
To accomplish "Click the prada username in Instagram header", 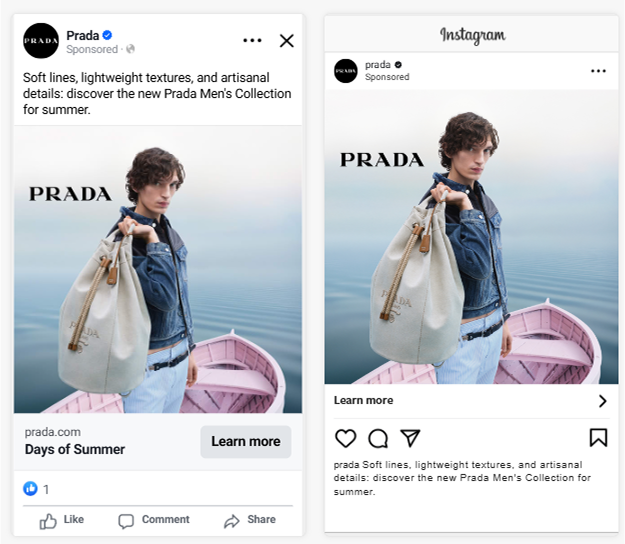I will pos(377,65).
